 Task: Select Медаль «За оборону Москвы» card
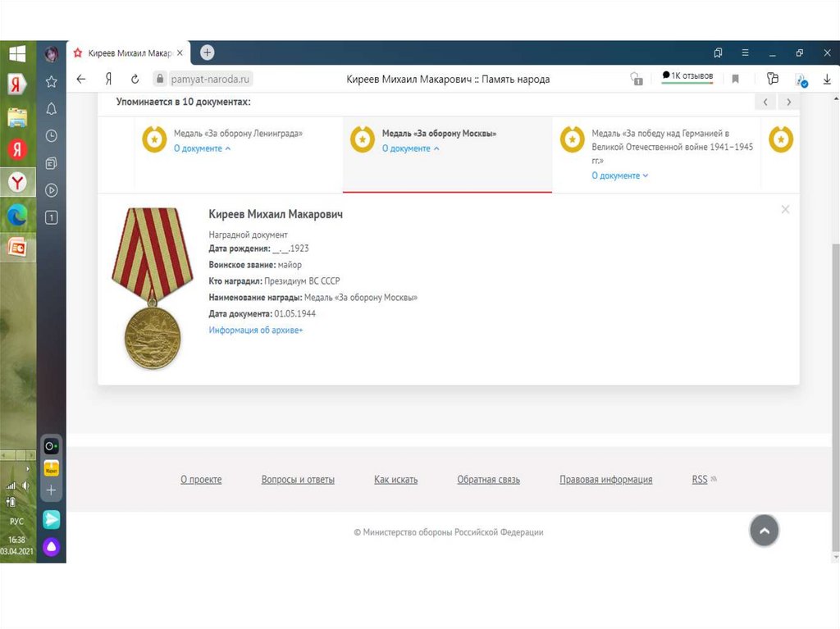point(447,154)
